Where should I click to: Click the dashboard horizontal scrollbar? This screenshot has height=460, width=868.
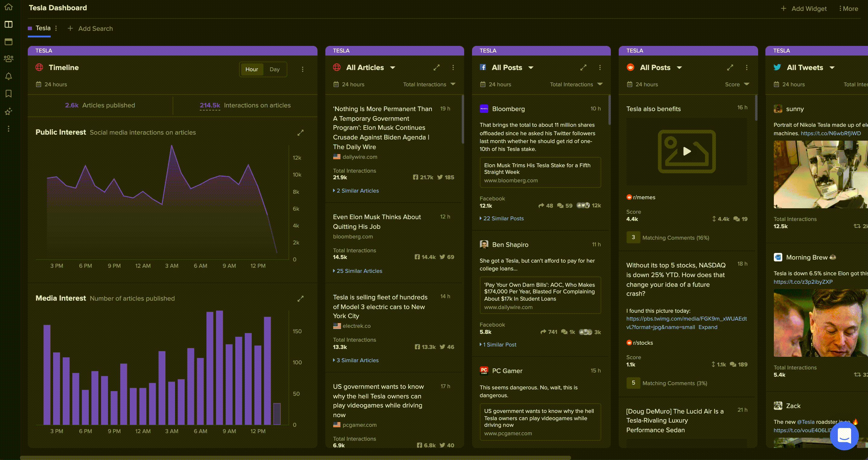click(295, 458)
